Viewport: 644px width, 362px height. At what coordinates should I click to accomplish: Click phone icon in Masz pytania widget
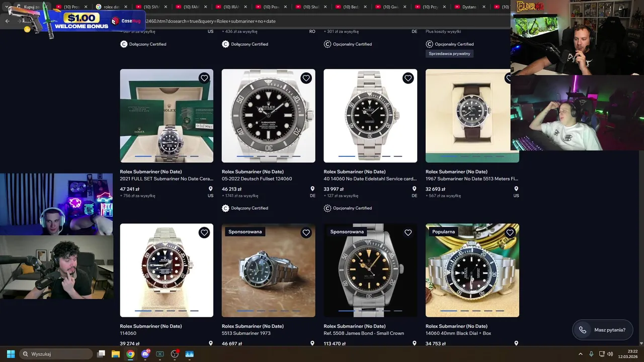point(583,330)
